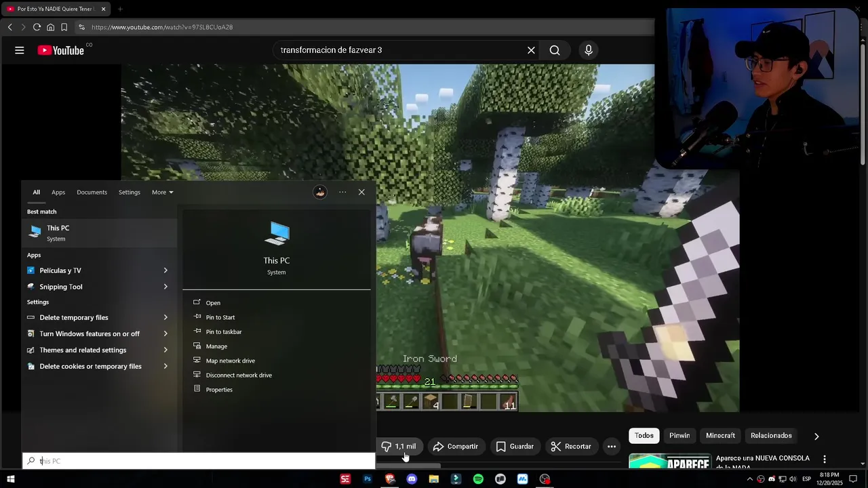Open the Delete temporary files setting

click(x=88, y=317)
